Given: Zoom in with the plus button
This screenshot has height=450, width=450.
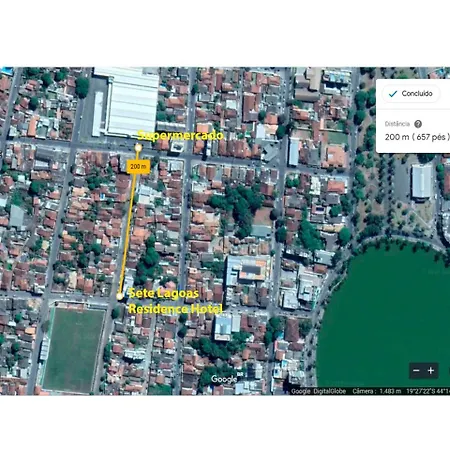Looking at the screenshot, I should point(431,370).
